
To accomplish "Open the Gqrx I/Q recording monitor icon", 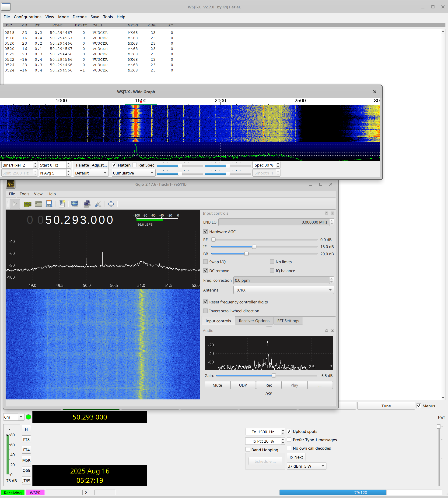I will pyautogui.click(x=75, y=204).
